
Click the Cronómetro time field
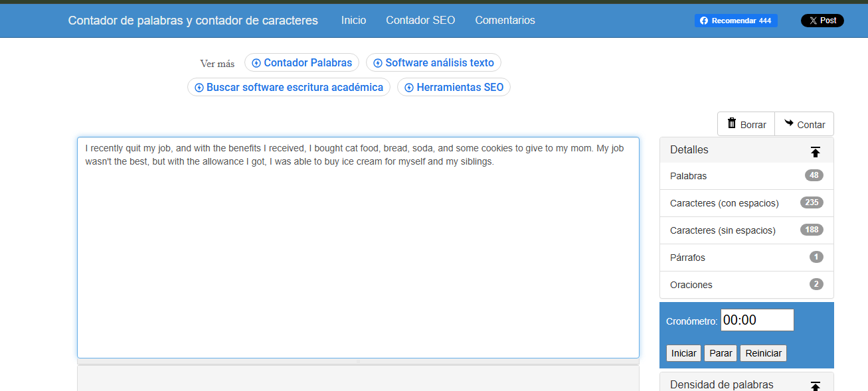pos(757,320)
